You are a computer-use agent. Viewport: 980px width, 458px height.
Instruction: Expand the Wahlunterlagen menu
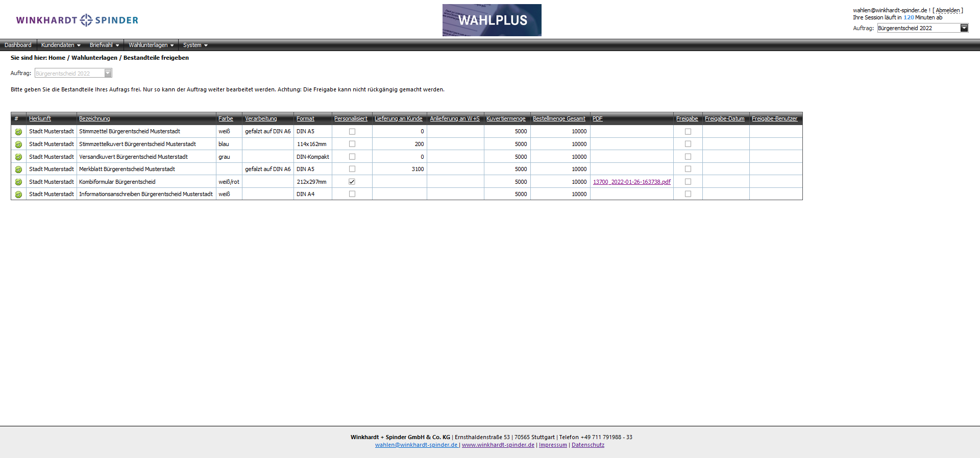pos(151,45)
